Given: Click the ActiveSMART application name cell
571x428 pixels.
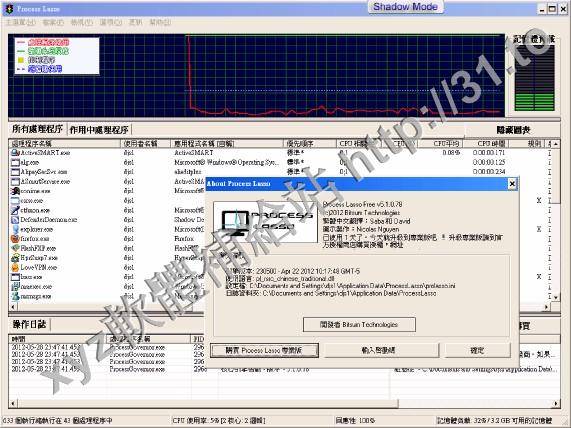Looking at the screenshot, I should (194, 153).
